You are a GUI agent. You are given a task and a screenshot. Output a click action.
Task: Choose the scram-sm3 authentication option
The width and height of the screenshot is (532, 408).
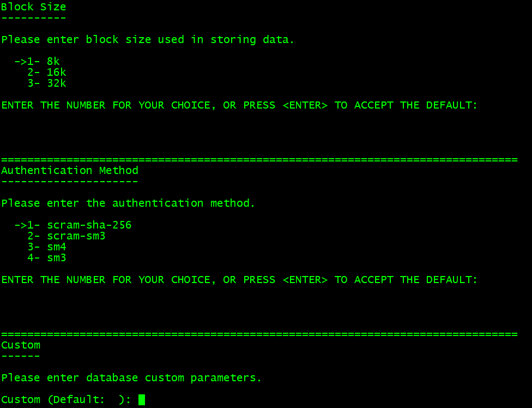point(66,236)
